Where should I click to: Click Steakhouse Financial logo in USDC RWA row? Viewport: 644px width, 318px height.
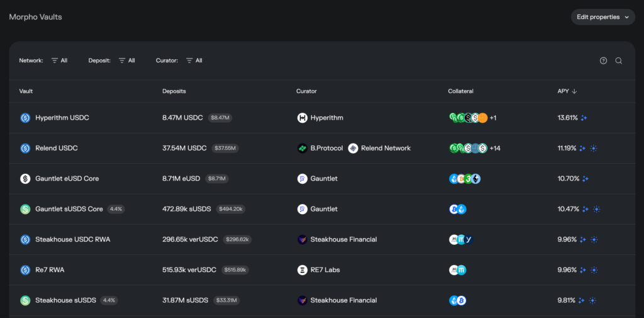point(303,239)
